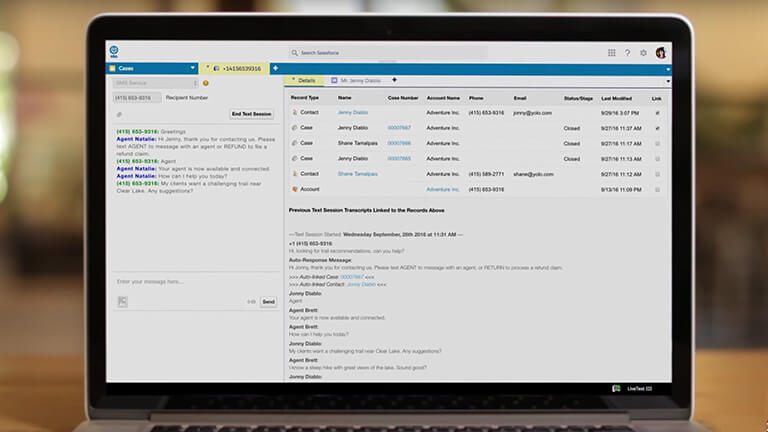Add a new primary tab with plus
The image size is (768, 432).
pos(275,68)
